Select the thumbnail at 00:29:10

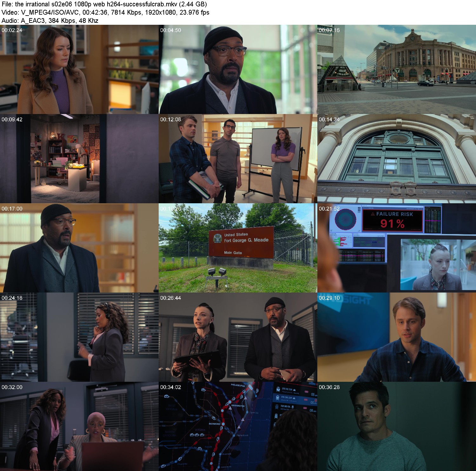click(397, 337)
